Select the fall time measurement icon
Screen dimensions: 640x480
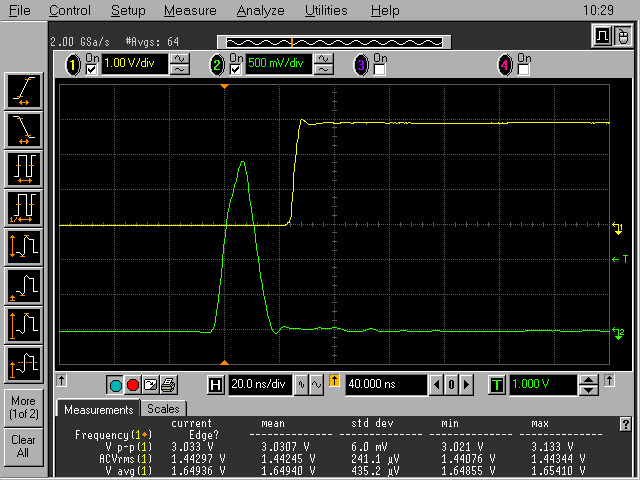(24, 130)
